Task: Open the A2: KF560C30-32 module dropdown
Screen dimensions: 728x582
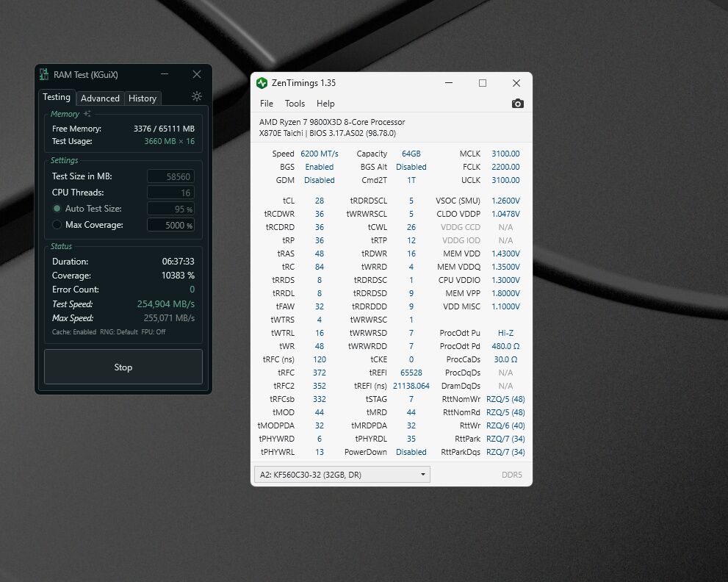Action: [x=342, y=474]
